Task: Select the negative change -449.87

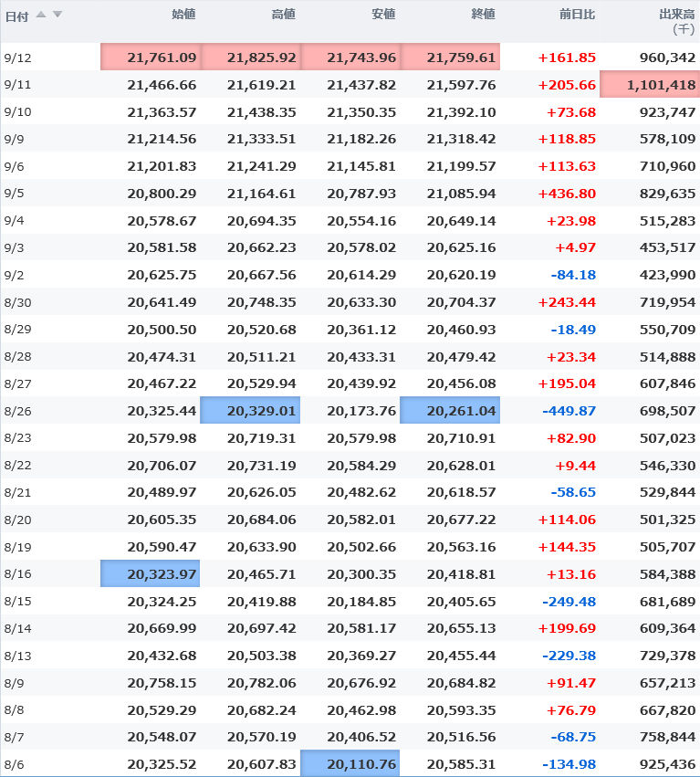Action: coord(569,411)
